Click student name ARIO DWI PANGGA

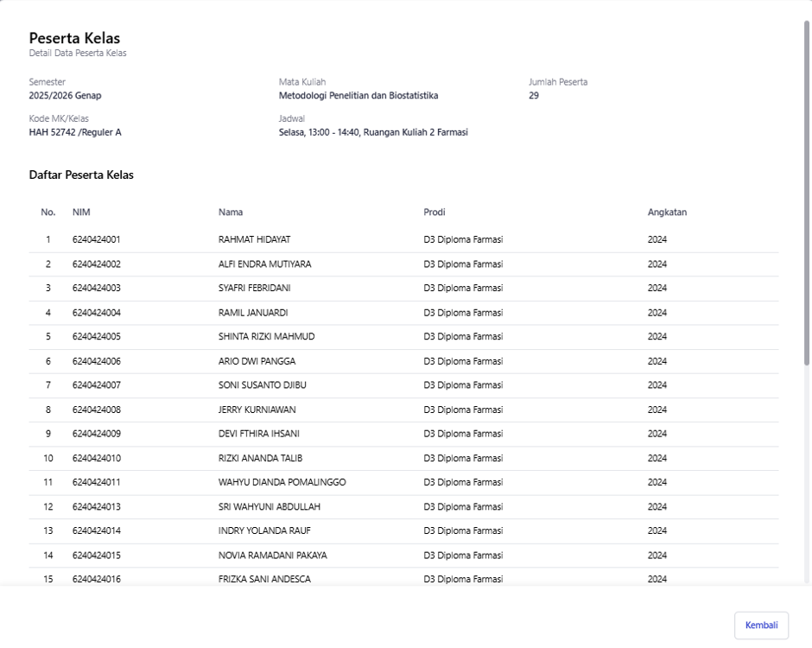pyautogui.click(x=257, y=361)
